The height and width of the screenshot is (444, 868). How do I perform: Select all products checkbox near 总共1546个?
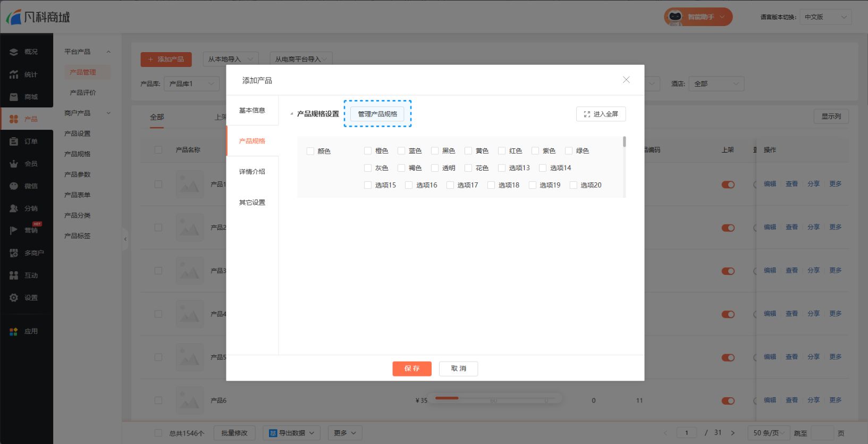coord(158,433)
